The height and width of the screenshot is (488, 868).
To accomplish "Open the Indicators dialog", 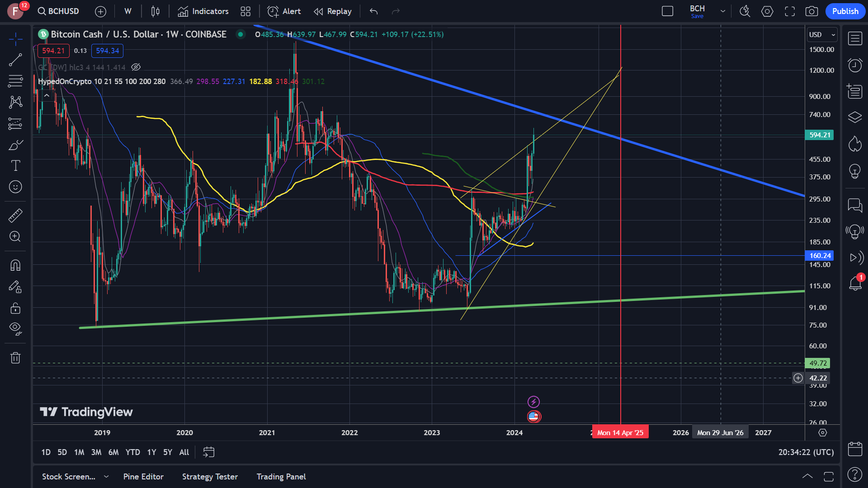I will 203,11.
